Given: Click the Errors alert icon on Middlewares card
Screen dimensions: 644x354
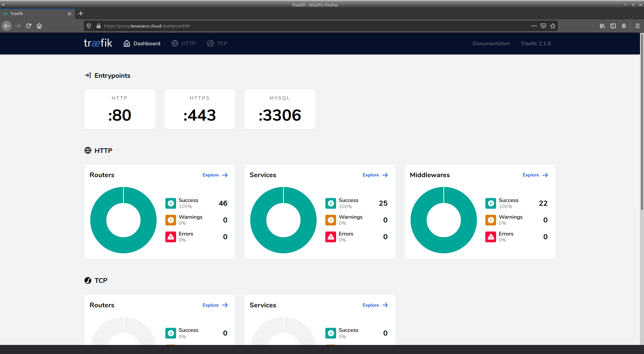Looking at the screenshot, I should [x=491, y=237].
